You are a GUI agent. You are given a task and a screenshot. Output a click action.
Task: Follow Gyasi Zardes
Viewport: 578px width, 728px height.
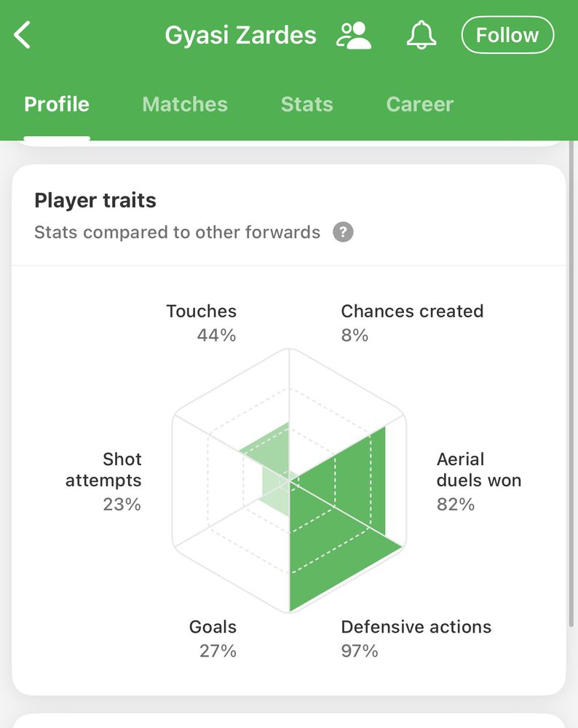(507, 35)
